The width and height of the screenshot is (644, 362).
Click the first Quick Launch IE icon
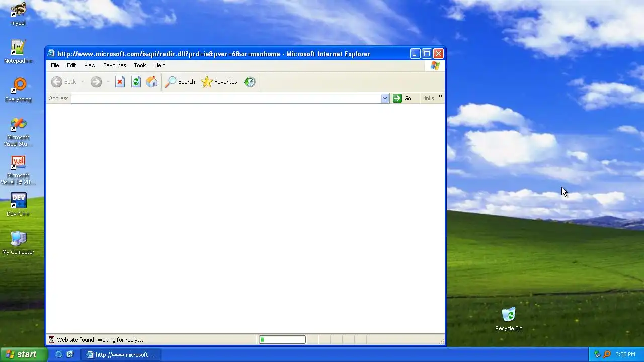58,354
